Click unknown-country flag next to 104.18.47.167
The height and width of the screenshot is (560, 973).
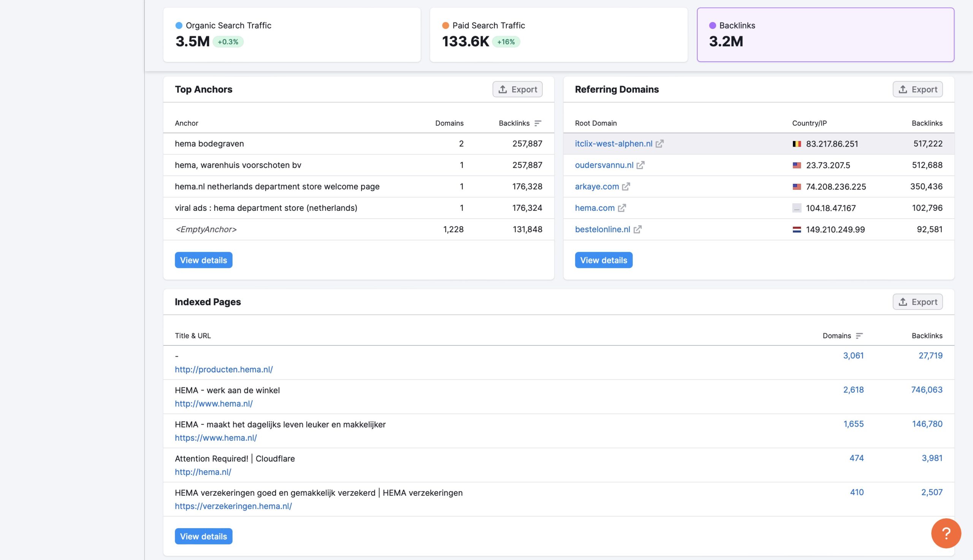(797, 208)
